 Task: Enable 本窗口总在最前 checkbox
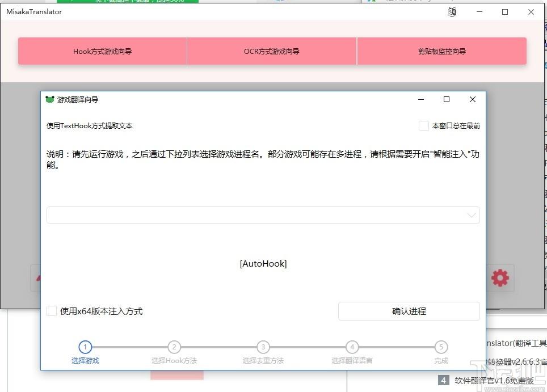[423, 126]
